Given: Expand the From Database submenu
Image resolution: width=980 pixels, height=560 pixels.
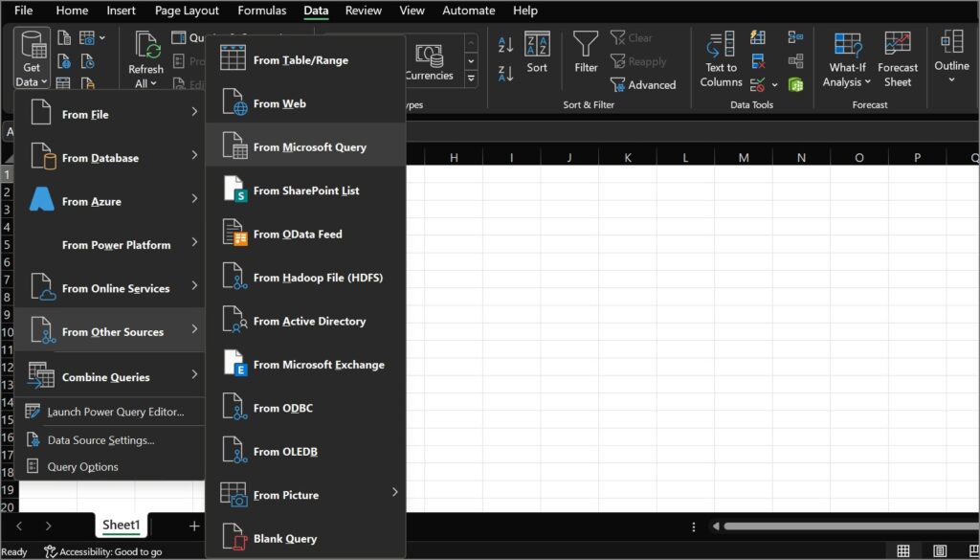Looking at the screenshot, I should point(110,158).
